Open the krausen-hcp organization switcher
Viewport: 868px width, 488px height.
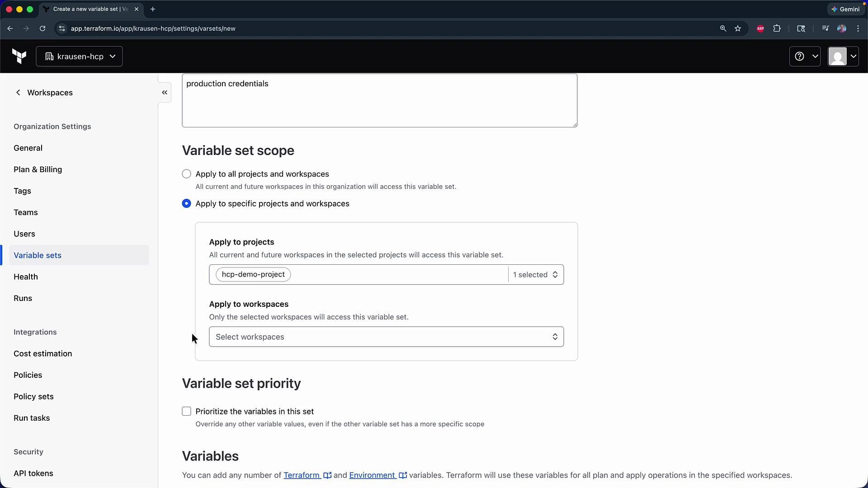79,56
